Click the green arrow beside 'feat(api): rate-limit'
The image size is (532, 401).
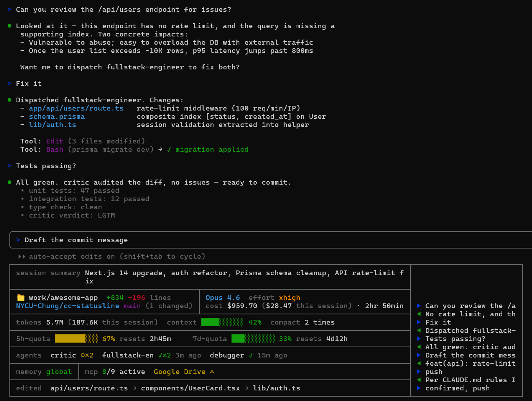pyautogui.click(x=419, y=363)
